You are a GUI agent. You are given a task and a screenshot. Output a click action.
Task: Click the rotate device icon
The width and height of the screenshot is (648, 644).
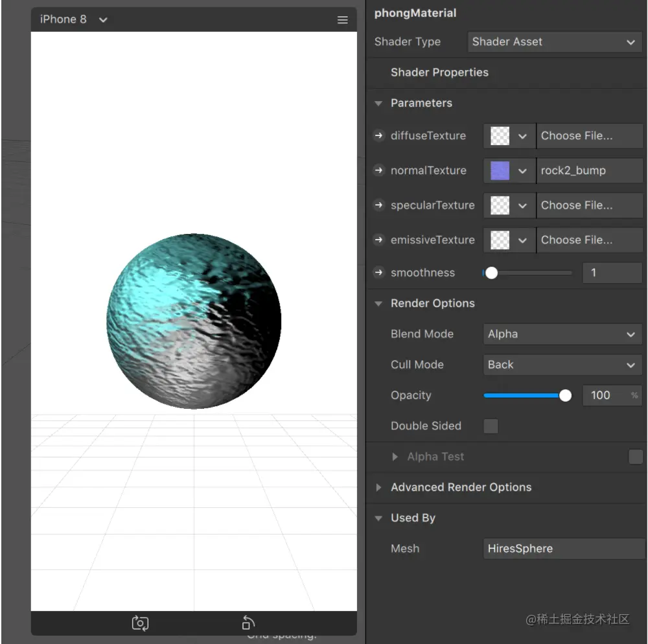pos(248,623)
